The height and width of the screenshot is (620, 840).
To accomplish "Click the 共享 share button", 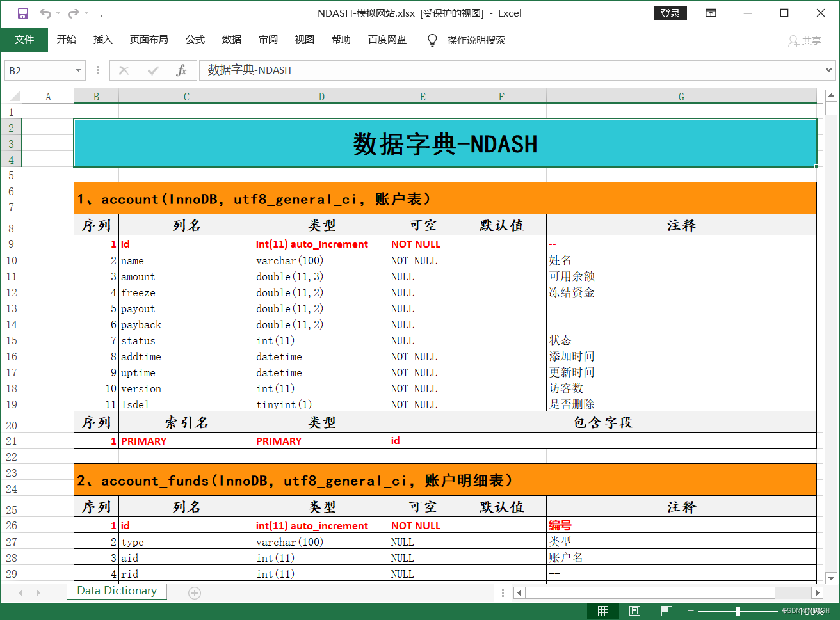I will pyautogui.click(x=805, y=40).
